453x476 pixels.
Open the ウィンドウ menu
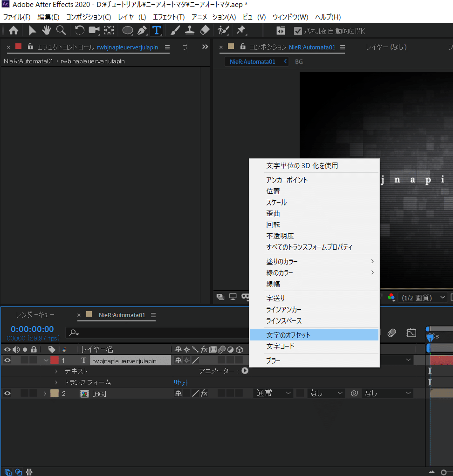tap(290, 17)
